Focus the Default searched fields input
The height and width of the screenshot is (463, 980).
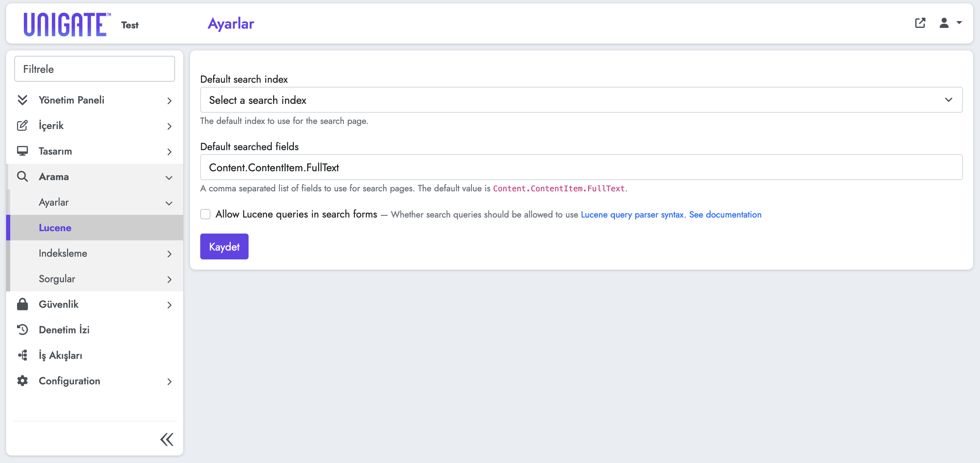(x=581, y=167)
